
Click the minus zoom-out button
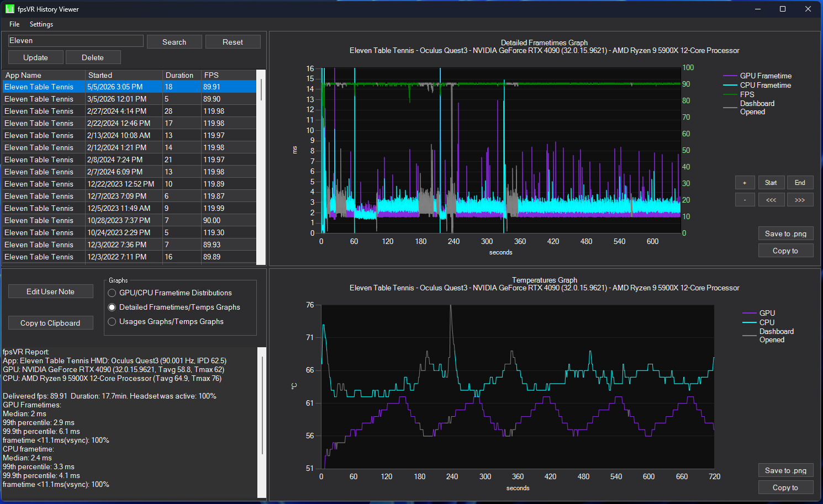pyautogui.click(x=745, y=200)
